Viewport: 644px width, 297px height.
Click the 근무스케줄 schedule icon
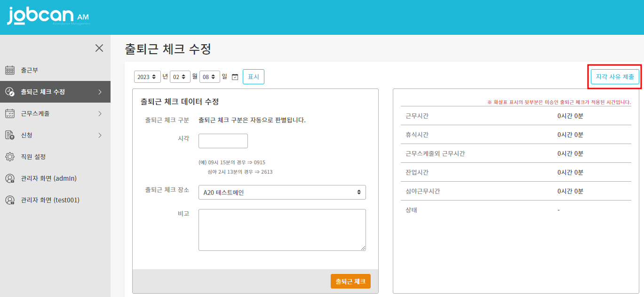(x=10, y=113)
